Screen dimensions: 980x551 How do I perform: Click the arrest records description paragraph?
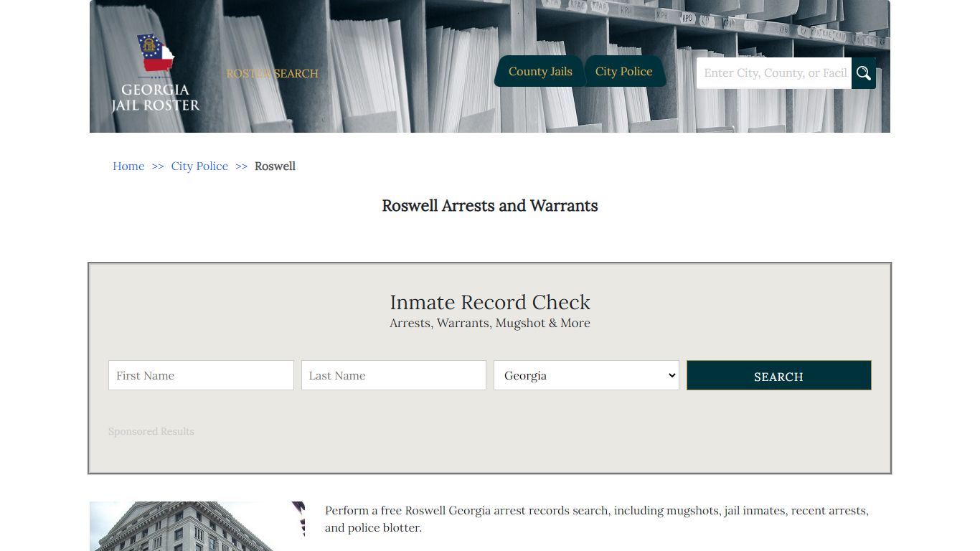click(x=596, y=519)
